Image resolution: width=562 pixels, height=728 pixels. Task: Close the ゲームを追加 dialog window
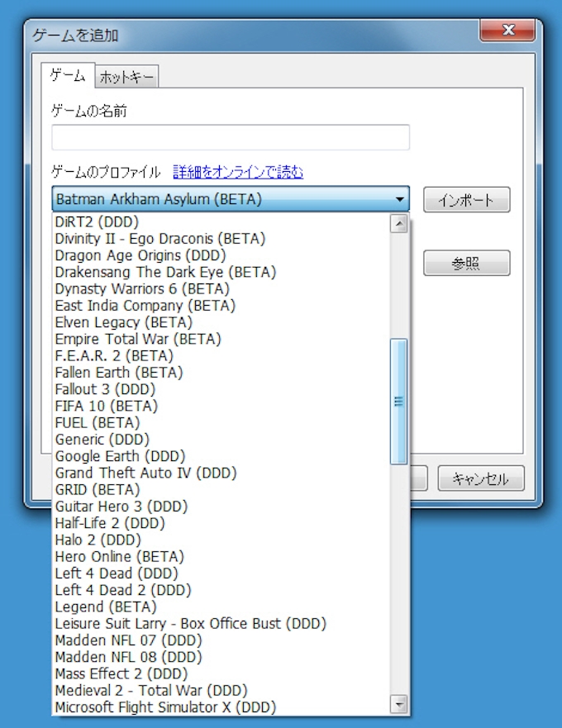click(x=507, y=31)
